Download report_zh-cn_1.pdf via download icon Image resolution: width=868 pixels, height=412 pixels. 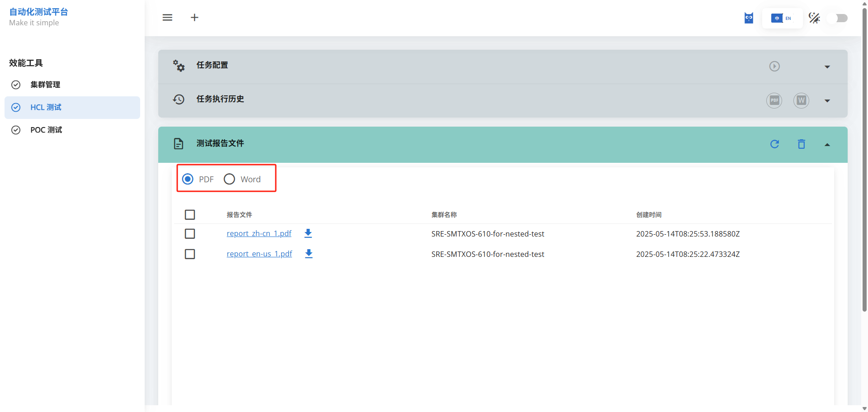pos(308,233)
